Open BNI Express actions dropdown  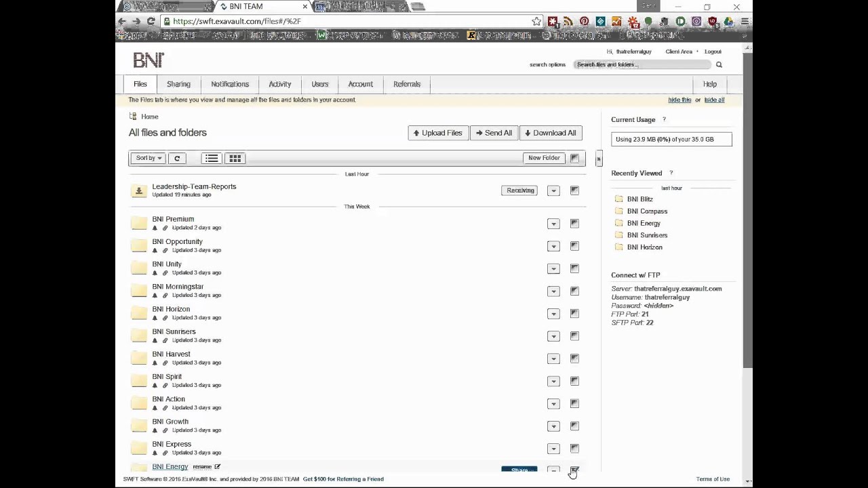click(553, 448)
